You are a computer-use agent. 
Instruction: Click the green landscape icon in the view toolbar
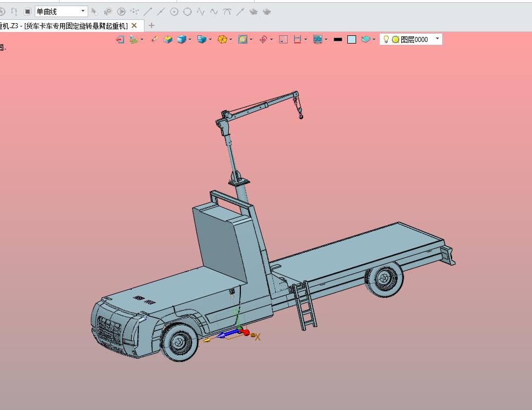pos(133,39)
